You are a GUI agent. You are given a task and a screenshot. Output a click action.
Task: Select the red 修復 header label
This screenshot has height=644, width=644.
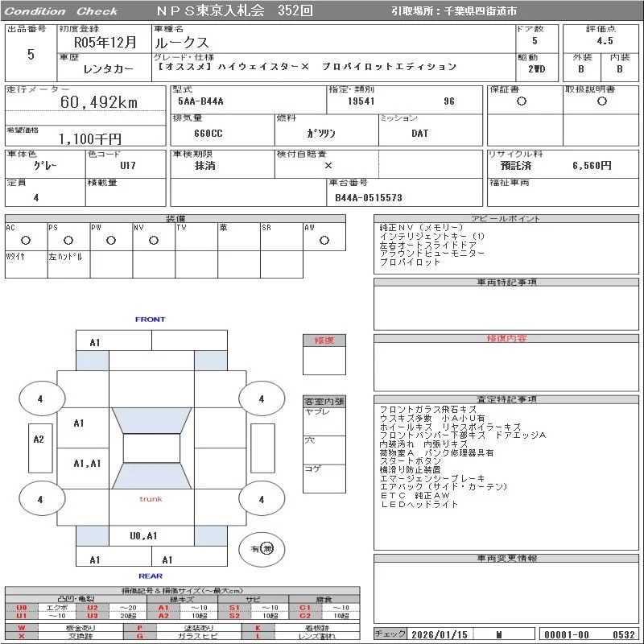point(324,341)
